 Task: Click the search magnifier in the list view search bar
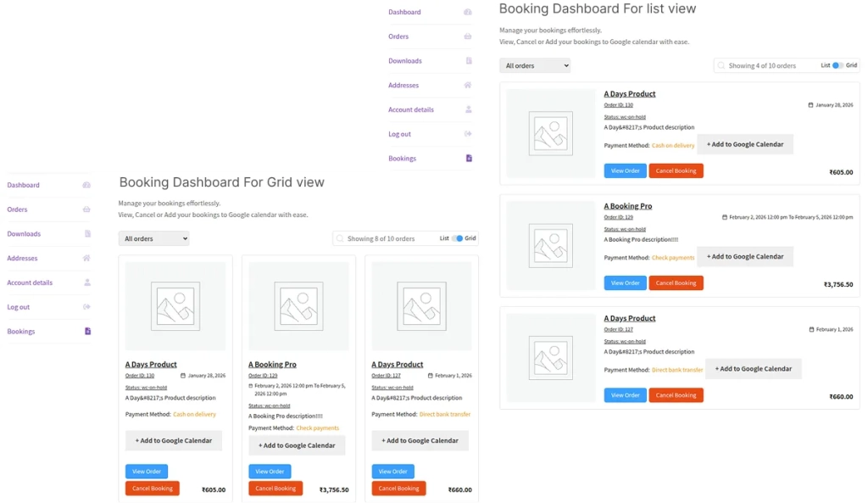(x=720, y=64)
